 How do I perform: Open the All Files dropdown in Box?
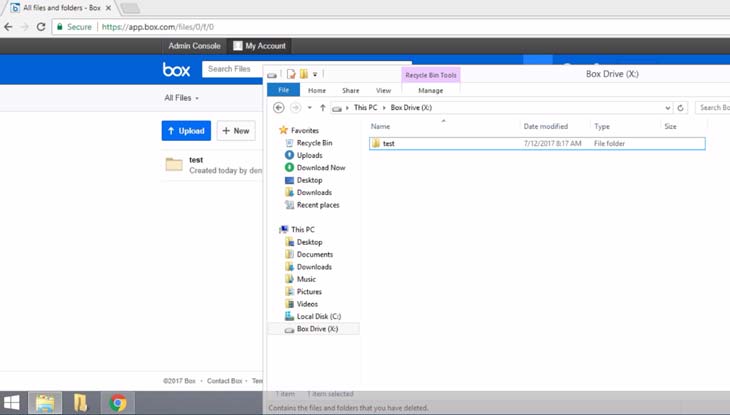(x=182, y=98)
